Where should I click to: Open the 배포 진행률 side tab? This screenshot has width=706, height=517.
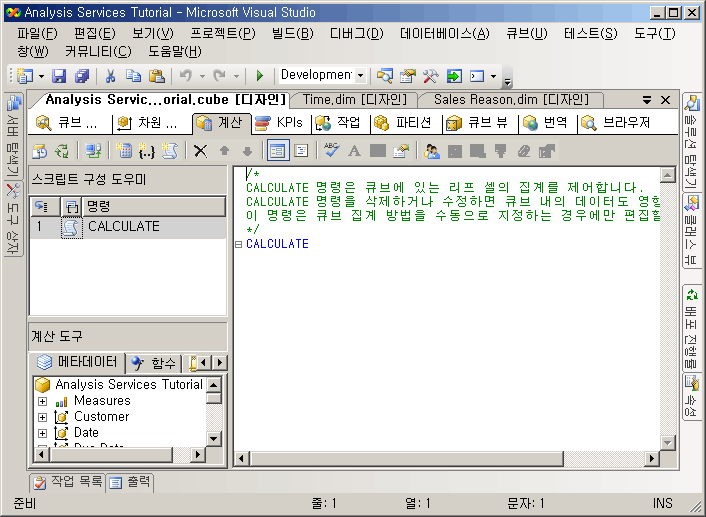pos(692,327)
